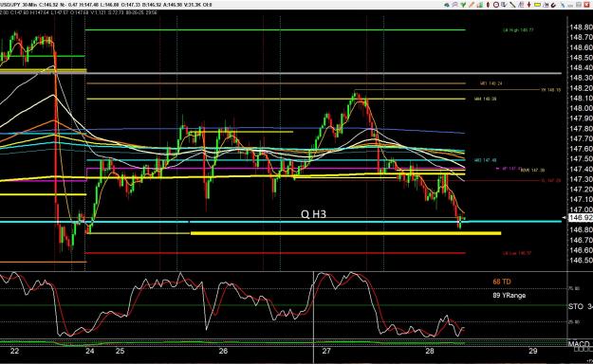Click the 148.00 price axis label
Image resolution: width=593 pixels, height=364 pixels.
coord(581,108)
